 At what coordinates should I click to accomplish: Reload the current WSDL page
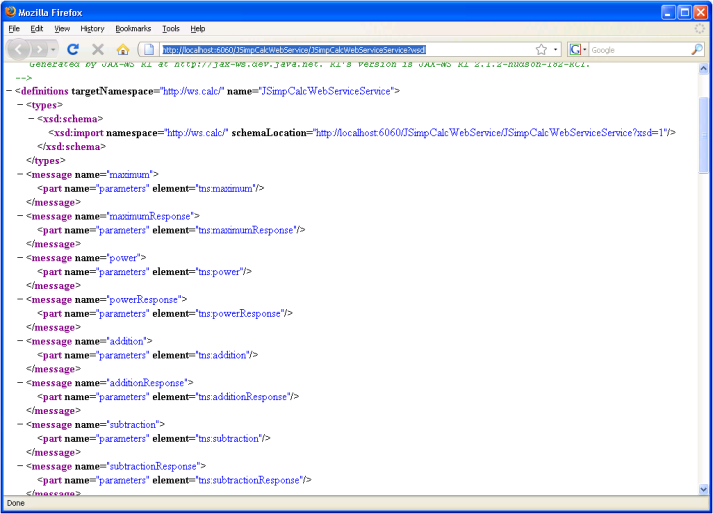73,49
